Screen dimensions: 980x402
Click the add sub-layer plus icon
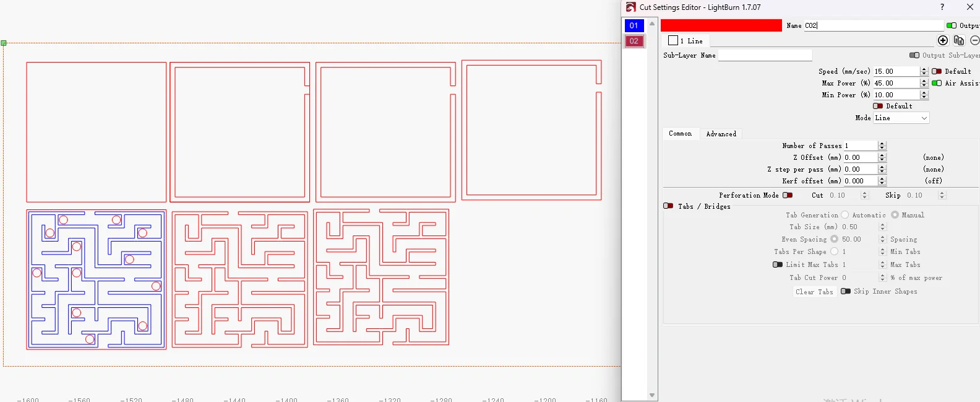943,40
